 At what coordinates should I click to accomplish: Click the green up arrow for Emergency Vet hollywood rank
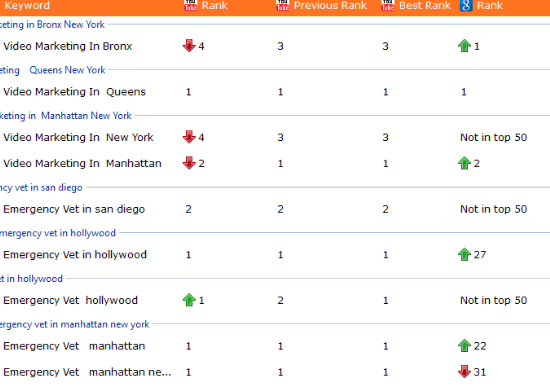[189, 300]
